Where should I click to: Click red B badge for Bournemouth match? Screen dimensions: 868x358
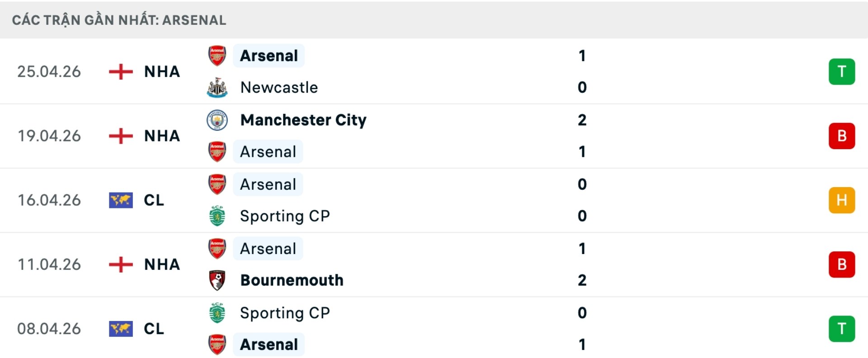842,264
